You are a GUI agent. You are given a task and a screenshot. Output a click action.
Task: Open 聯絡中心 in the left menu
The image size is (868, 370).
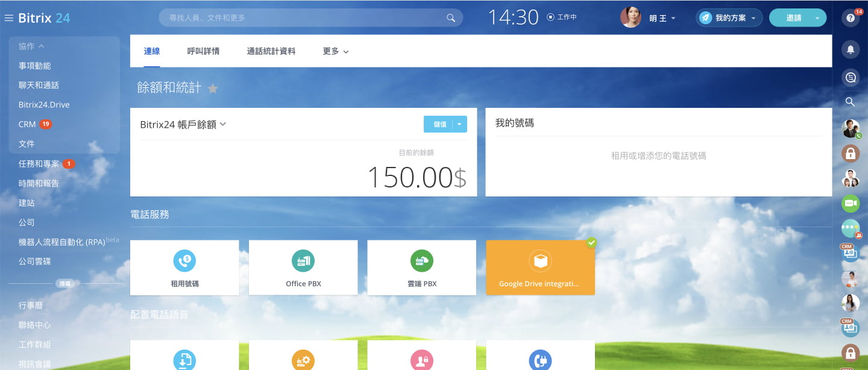click(x=34, y=325)
